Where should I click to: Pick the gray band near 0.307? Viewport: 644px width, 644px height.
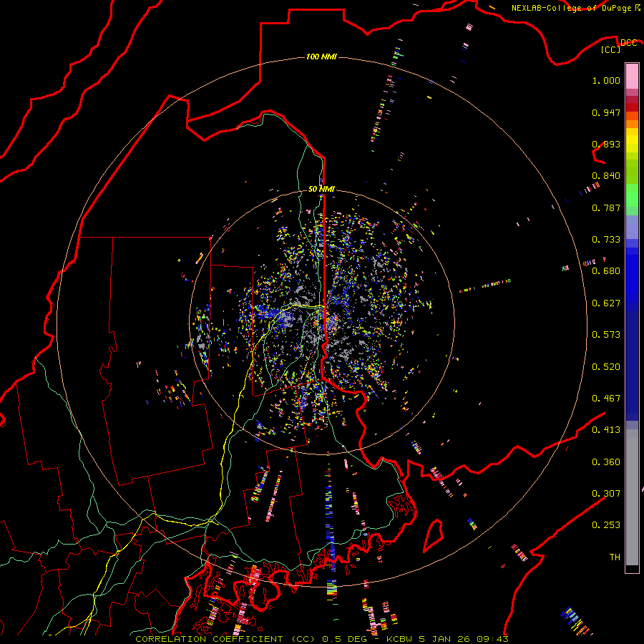click(632, 497)
